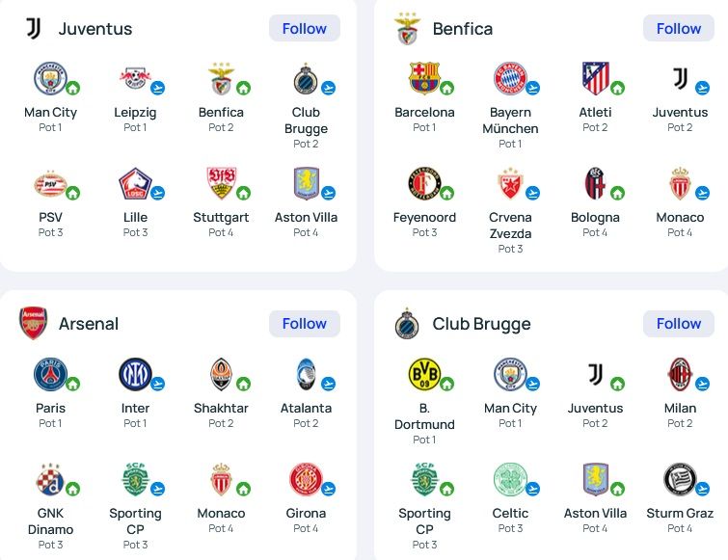Open the Crvena Zvezda team name link
The height and width of the screenshot is (560, 728).
510,226
